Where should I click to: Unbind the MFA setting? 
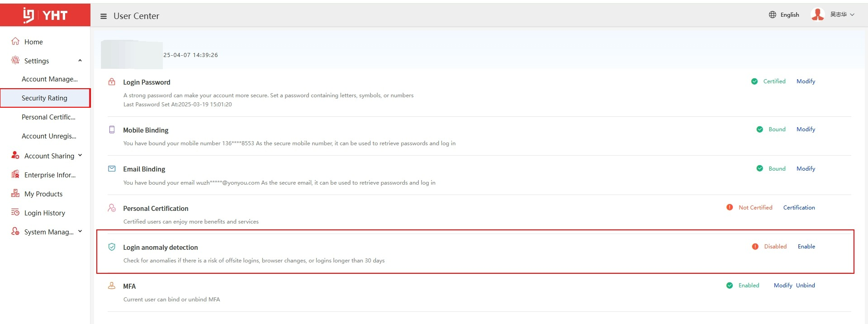pyautogui.click(x=805, y=286)
